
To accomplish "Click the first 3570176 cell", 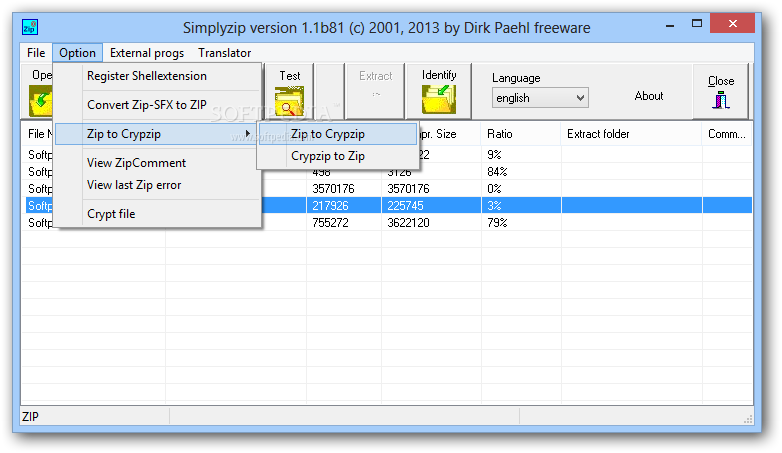I will [333, 189].
